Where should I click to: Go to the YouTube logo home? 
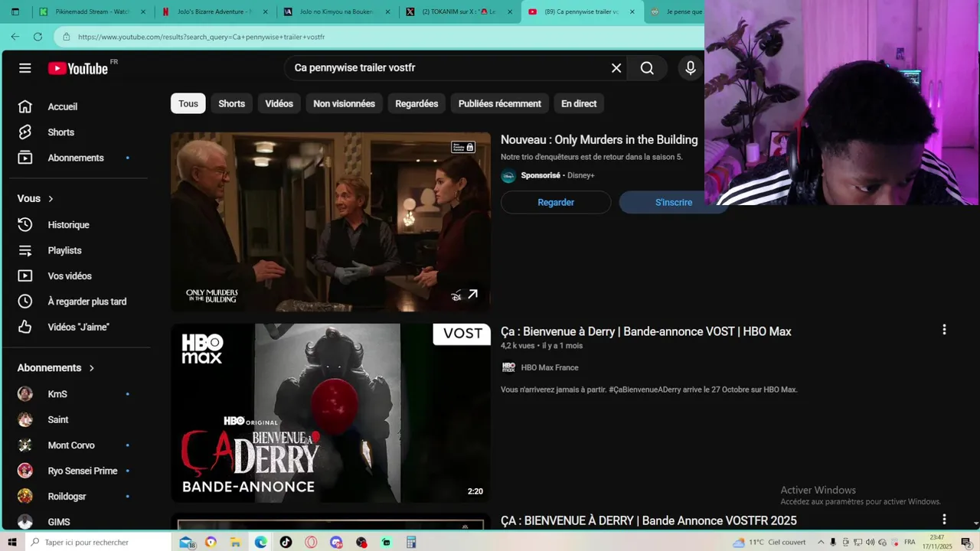pos(78,68)
